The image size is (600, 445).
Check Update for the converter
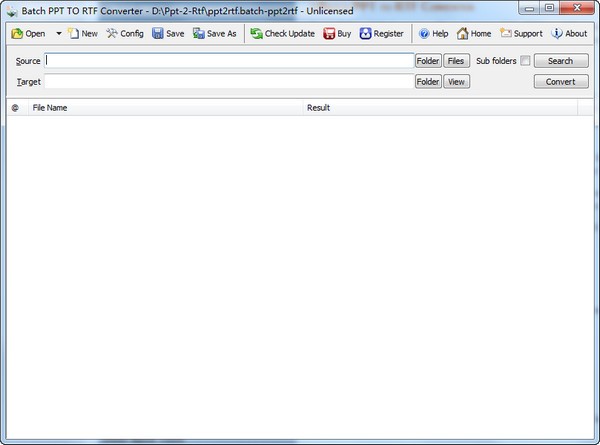pos(282,33)
